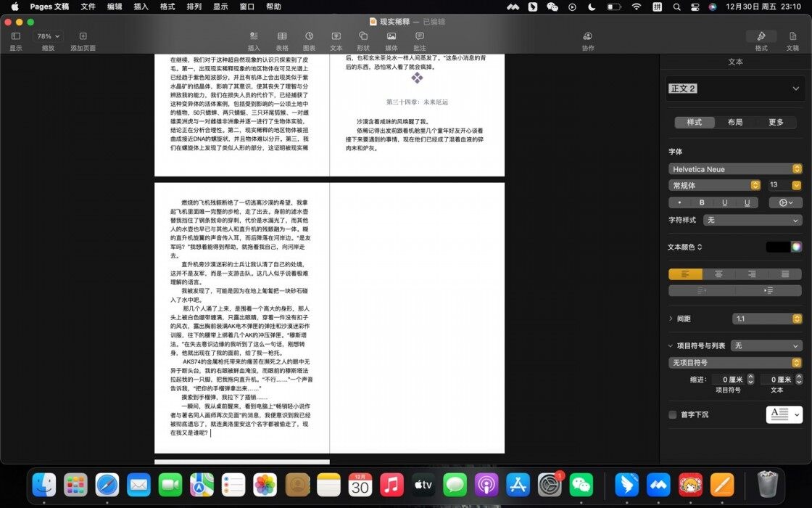This screenshot has width=812, height=508.
Task: Open the 形状 shapes toolbar icon
Action: coord(363,36)
